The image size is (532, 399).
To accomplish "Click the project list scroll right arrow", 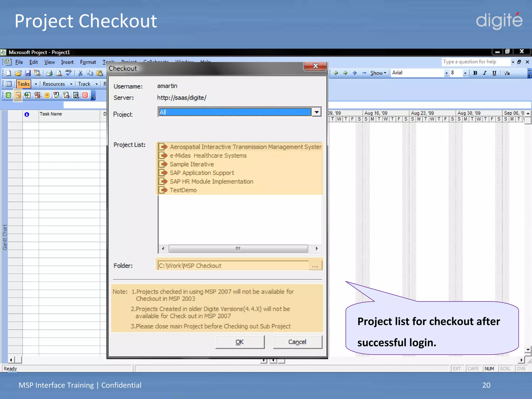I will (x=317, y=249).
